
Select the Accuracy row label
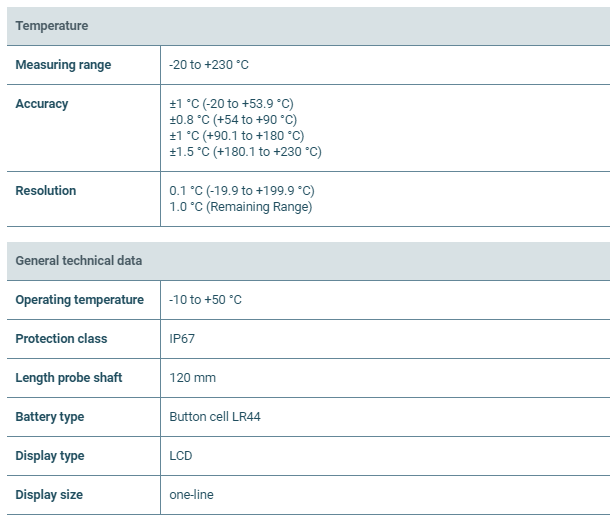point(42,104)
